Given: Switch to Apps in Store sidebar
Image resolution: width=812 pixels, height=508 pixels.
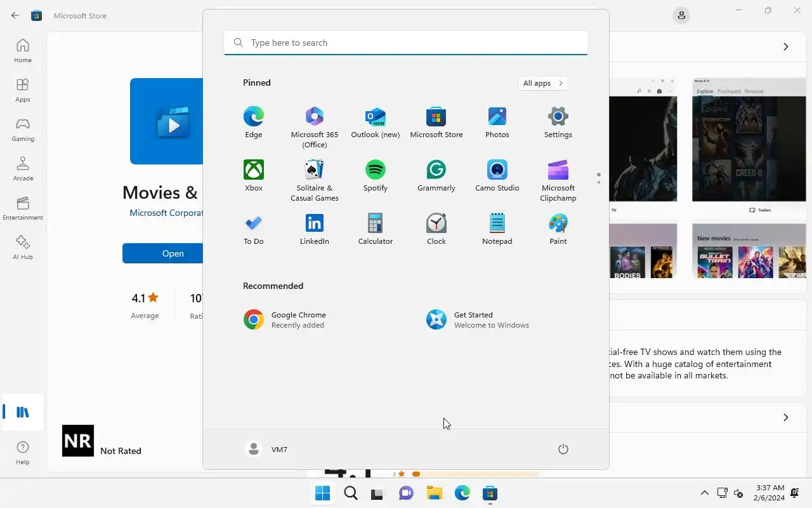Looking at the screenshot, I should (23, 90).
